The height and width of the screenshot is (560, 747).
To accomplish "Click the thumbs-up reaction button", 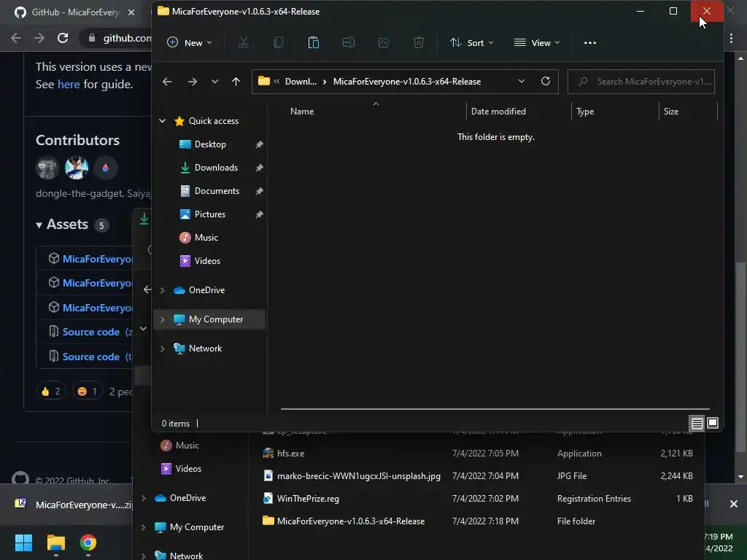I will (x=50, y=392).
